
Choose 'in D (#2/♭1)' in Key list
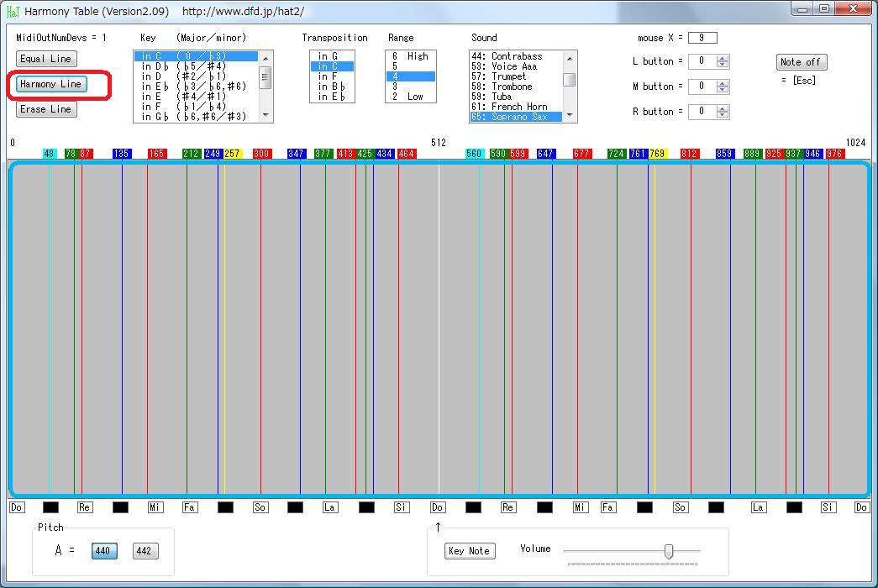pyautogui.click(x=197, y=76)
